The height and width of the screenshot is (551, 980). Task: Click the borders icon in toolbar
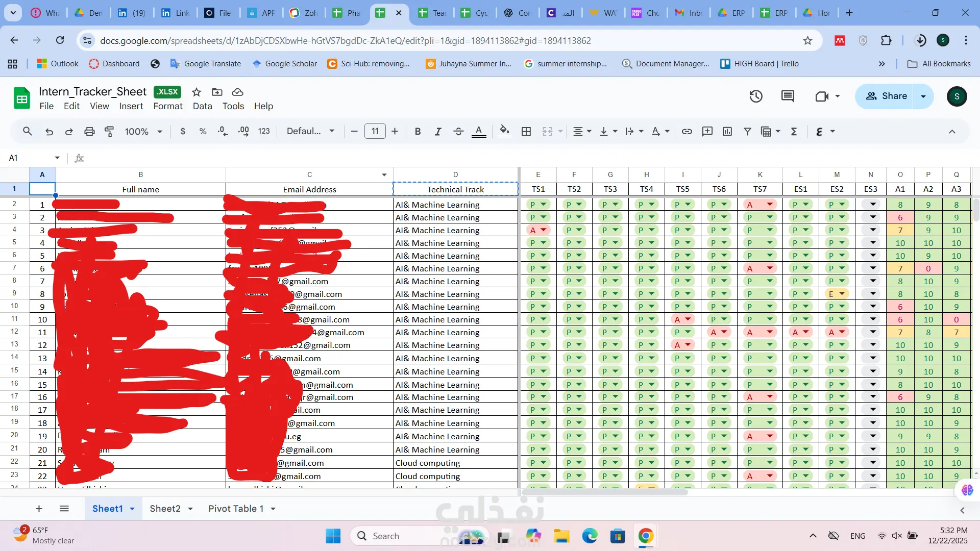[526, 132]
